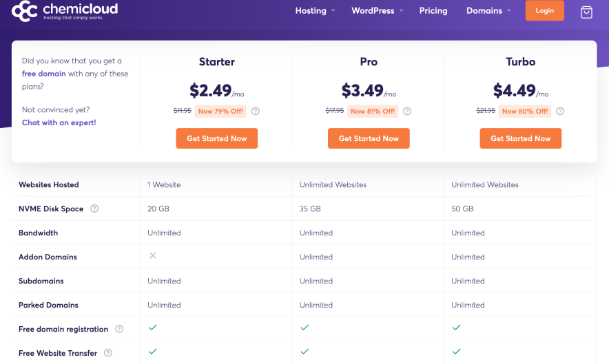
Task: Click the struck-through $17.95 price
Action: pos(335,111)
